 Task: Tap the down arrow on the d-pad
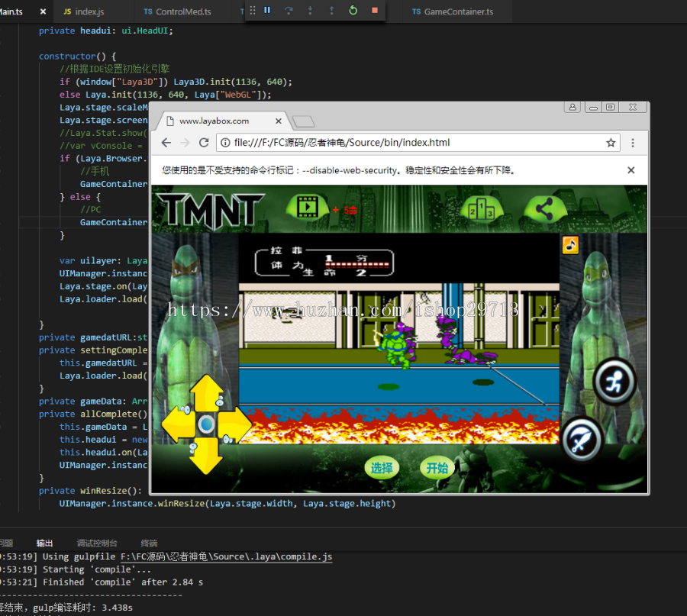click(207, 456)
